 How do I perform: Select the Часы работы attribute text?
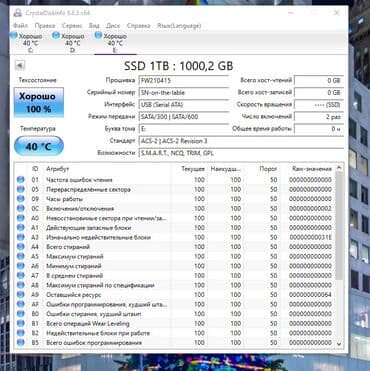coord(64,199)
